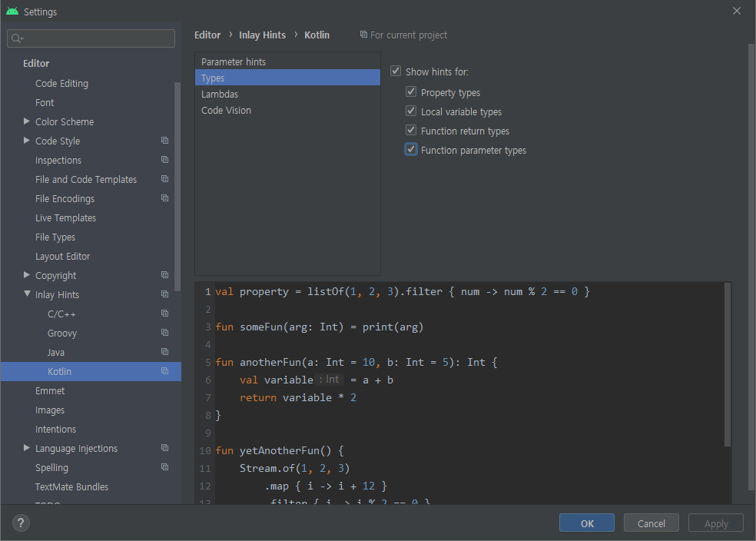The height and width of the screenshot is (541, 756).
Task: Toggle the Show hints for checkbox
Action: [396, 71]
